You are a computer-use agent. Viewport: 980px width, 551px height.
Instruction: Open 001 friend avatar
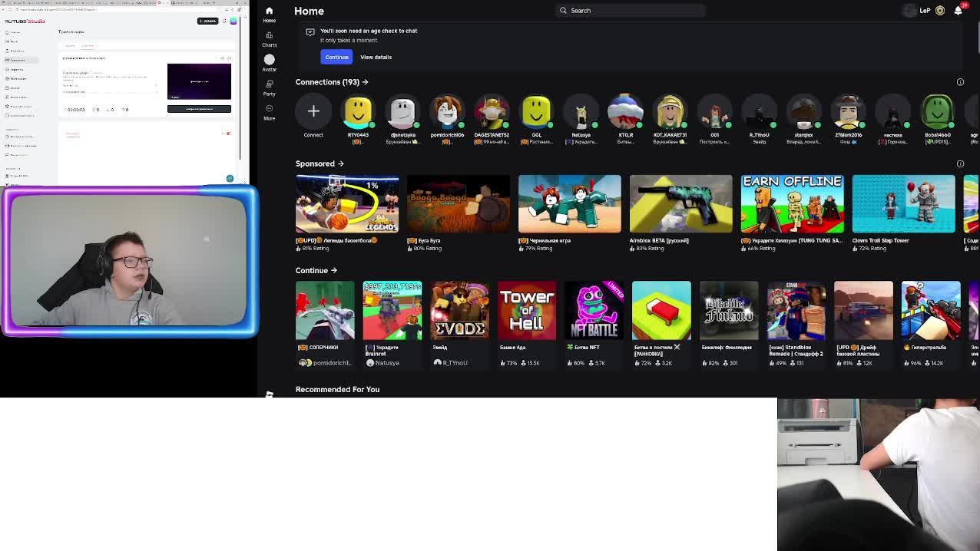[x=714, y=111]
